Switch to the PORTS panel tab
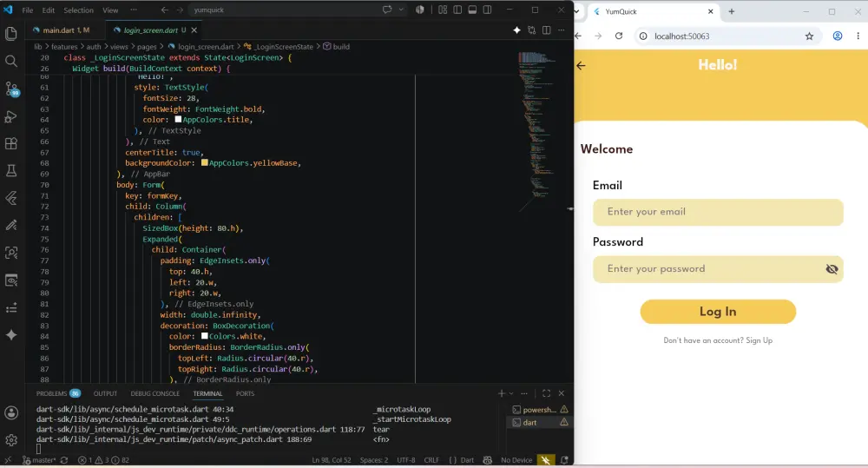Image resolution: width=868 pixels, height=468 pixels. (246, 393)
